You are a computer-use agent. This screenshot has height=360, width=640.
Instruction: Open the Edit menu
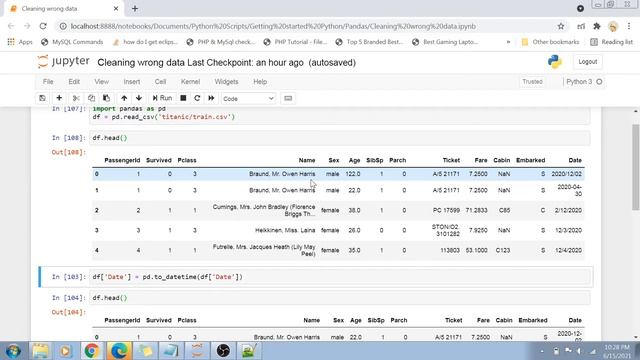74,82
